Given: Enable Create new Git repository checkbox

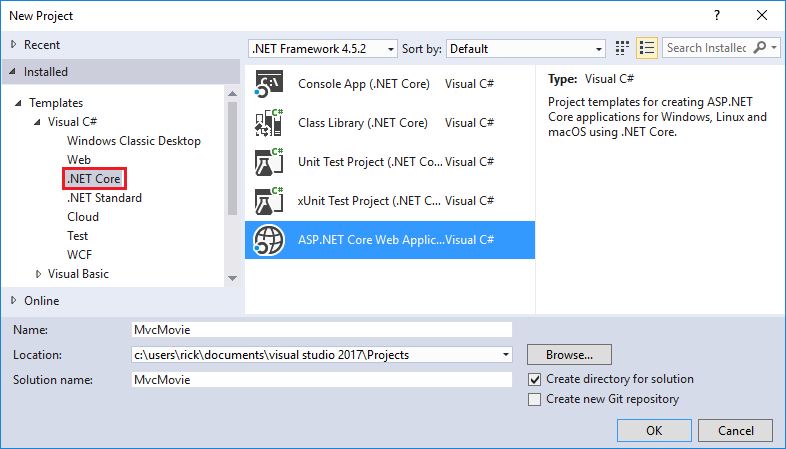Looking at the screenshot, I should coord(535,399).
